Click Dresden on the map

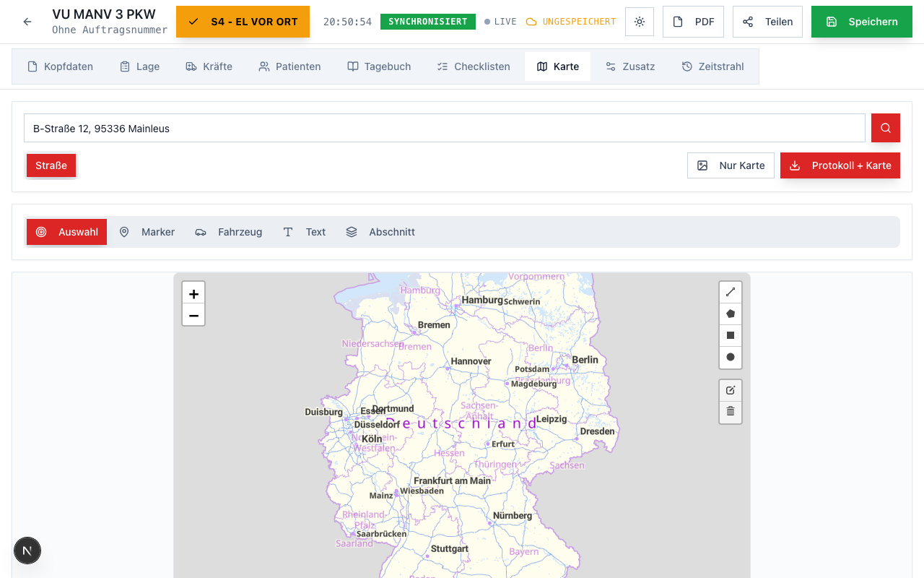598,431
